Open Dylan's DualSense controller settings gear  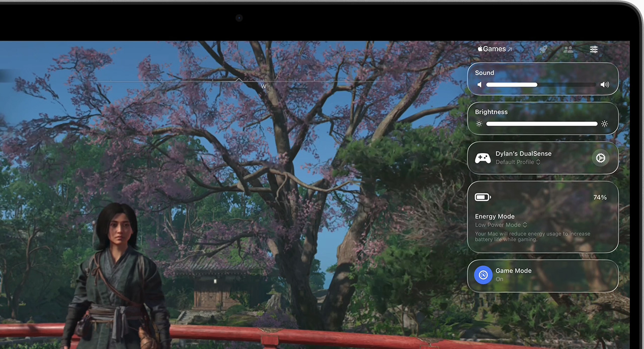pyautogui.click(x=600, y=158)
